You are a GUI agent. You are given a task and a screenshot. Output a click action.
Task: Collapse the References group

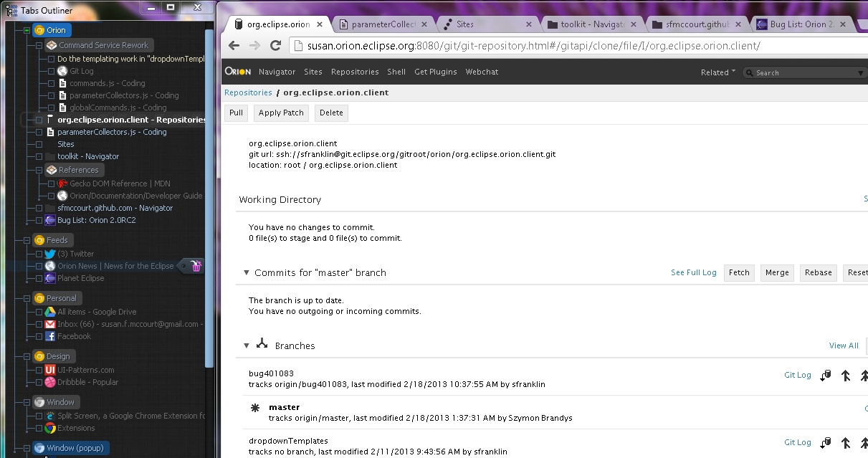point(39,170)
